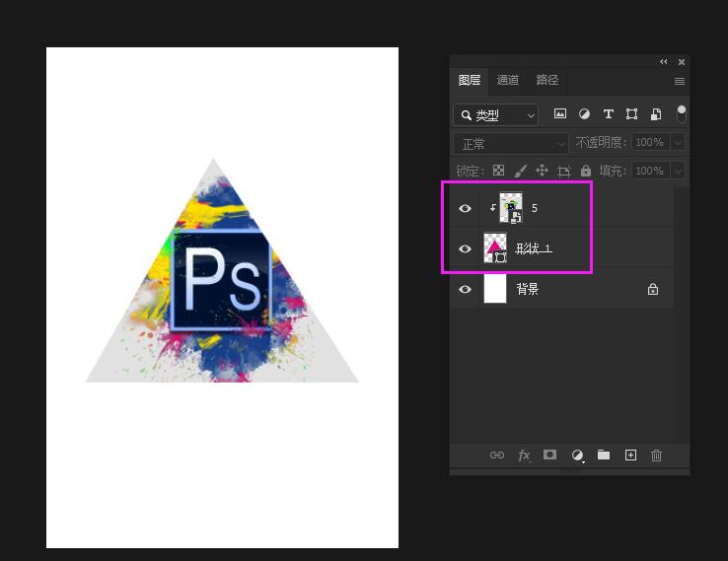The width and height of the screenshot is (728, 561).
Task: Prevent auto-nesting artboard lock icon
Action: point(563,171)
